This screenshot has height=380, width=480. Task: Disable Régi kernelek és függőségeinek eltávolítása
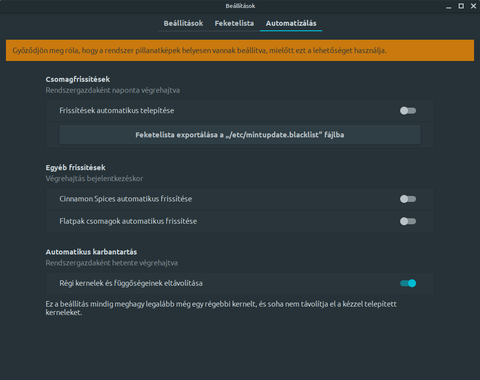[408, 283]
